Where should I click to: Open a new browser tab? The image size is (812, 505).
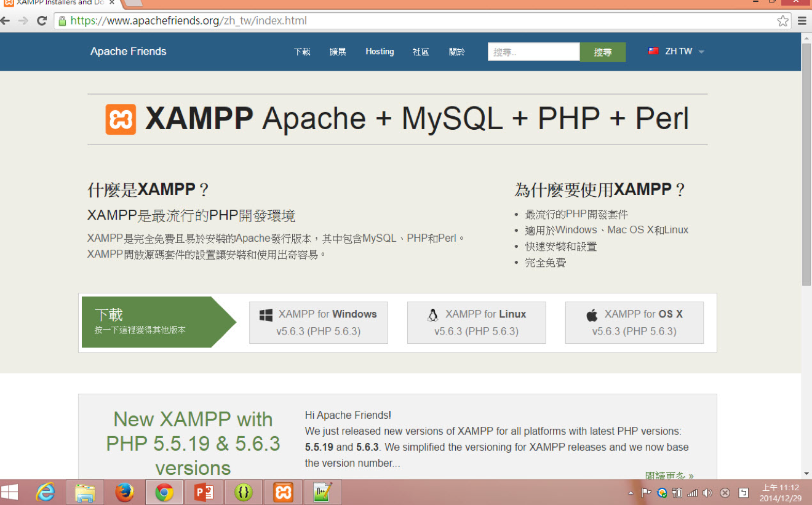(x=133, y=3)
